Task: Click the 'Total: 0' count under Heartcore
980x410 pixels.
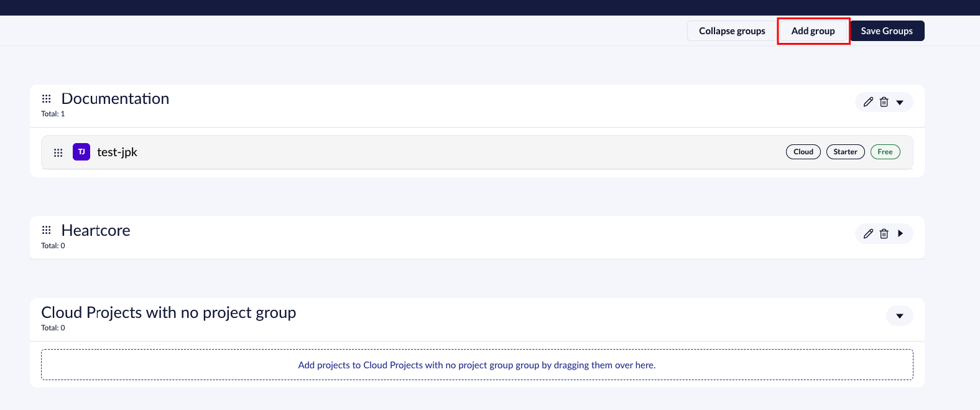Action: click(53, 246)
